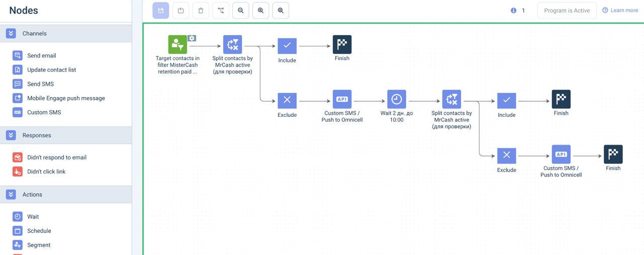Image resolution: width=644 pixels, height=255 pixels.
Task: Select the top Include checkmark node
Action: pyautogui.click(x=287, y=46)
